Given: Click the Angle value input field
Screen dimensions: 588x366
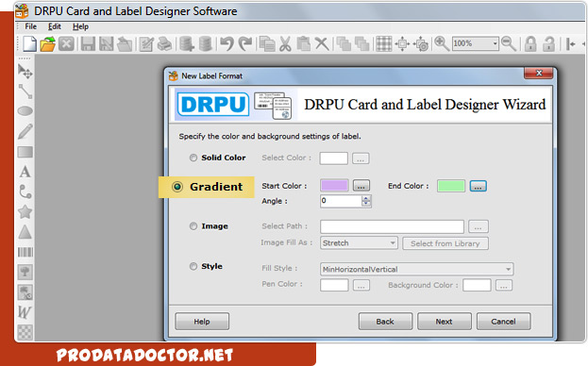Looking at the screenshot, I should click(x=341, y=201).
